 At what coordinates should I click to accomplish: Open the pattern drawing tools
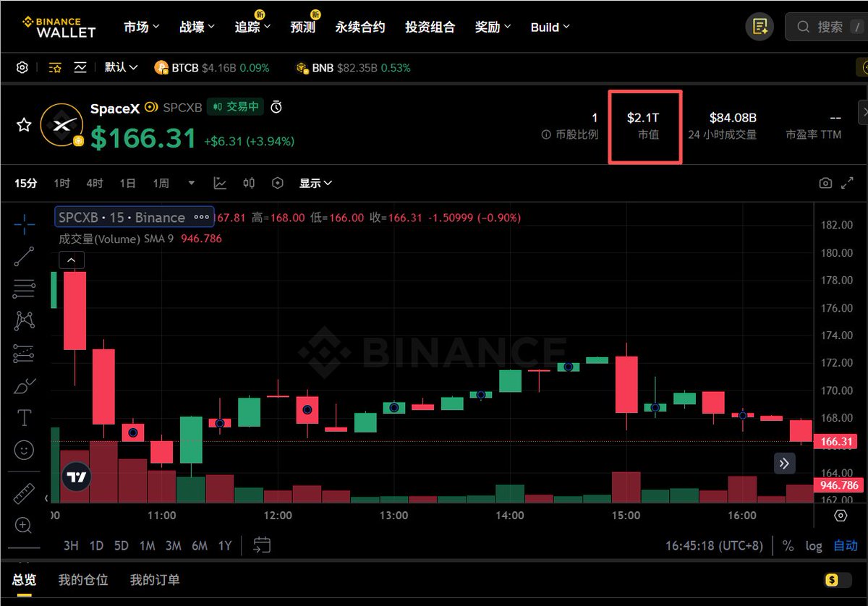pyautogui.click(x=24, y=320)
